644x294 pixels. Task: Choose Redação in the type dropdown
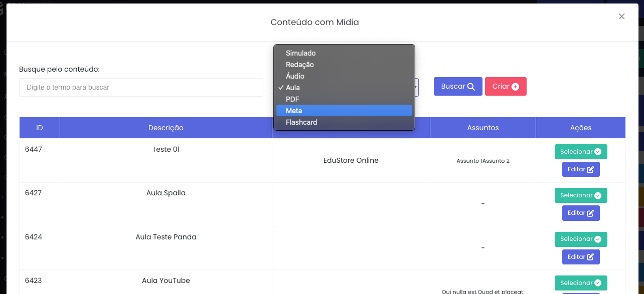click(x=300, y=65)
